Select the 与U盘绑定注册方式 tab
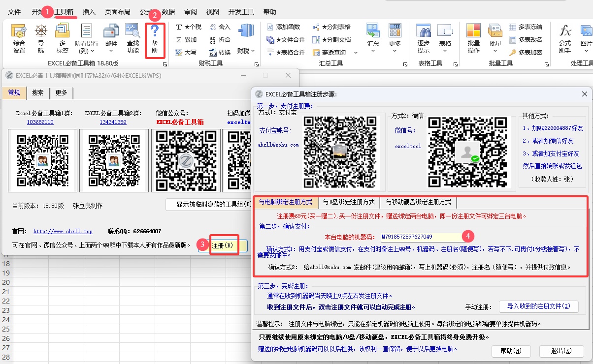593x364 pixels. (349, 202)
